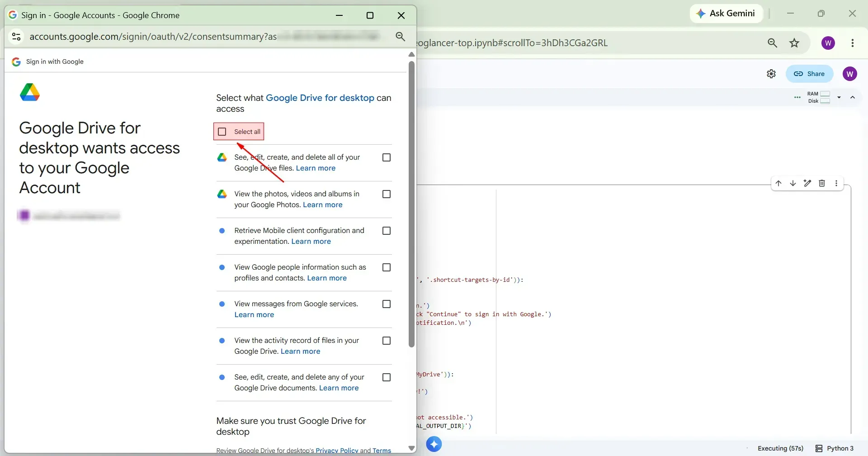
Task: Expand the runtime connection dropdown arrow
Action: pyautogui.click(x=839, y=97)
